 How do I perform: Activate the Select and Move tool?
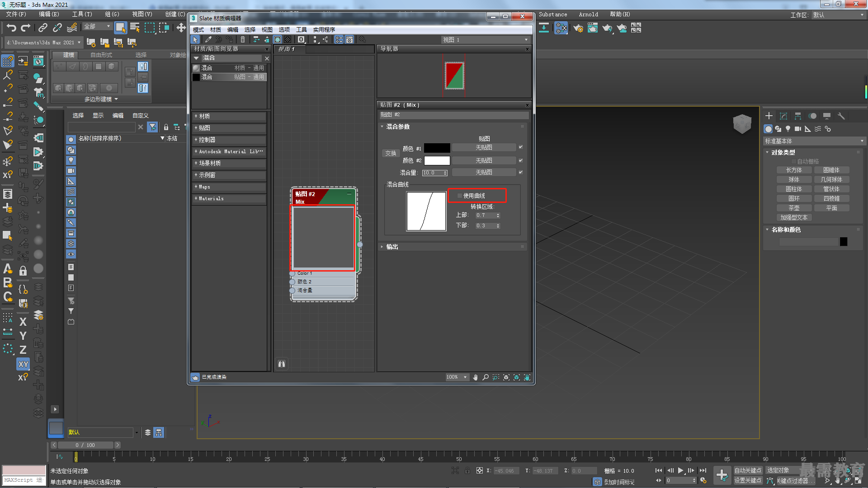pyautogui.click(x=181, y=28)
